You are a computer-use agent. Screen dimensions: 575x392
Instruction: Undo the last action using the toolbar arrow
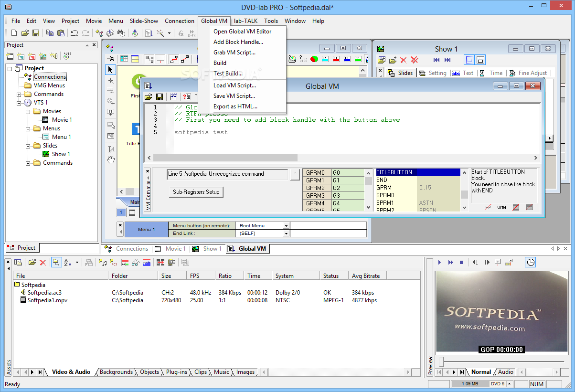click(75, 33)
